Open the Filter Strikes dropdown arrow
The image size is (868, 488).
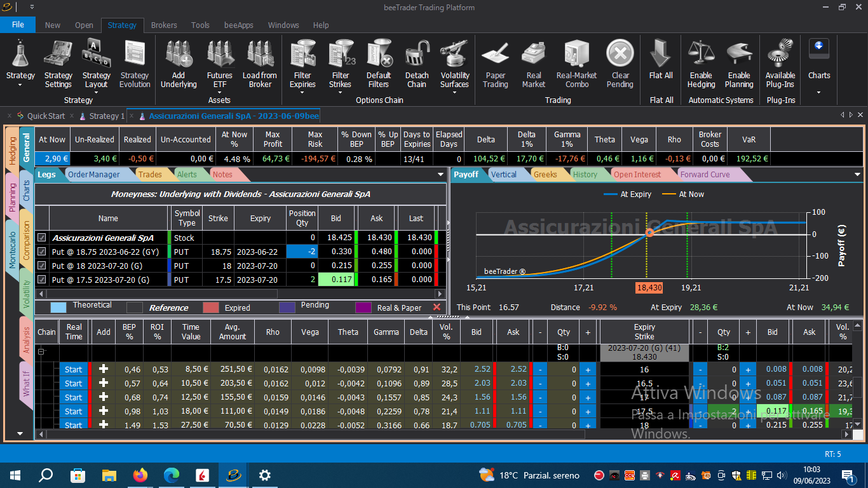[x=340, y=93]
